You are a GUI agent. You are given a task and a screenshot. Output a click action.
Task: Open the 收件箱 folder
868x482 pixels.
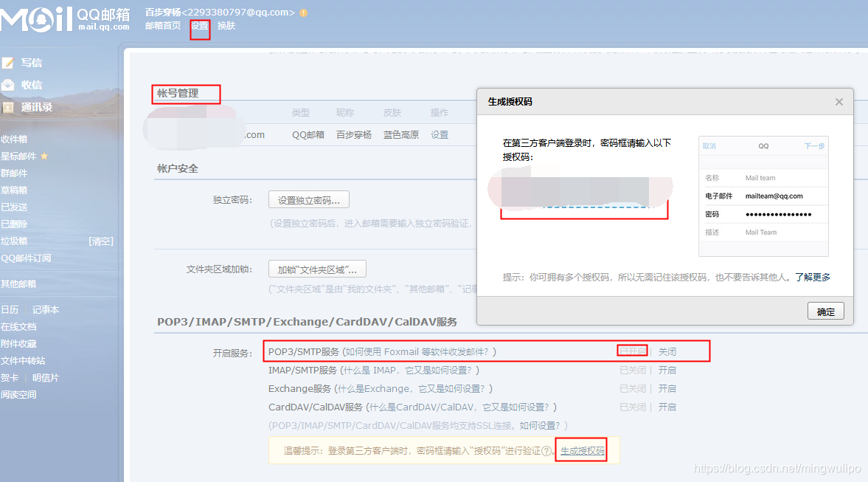pyautogui.click(x=14, y=140)
